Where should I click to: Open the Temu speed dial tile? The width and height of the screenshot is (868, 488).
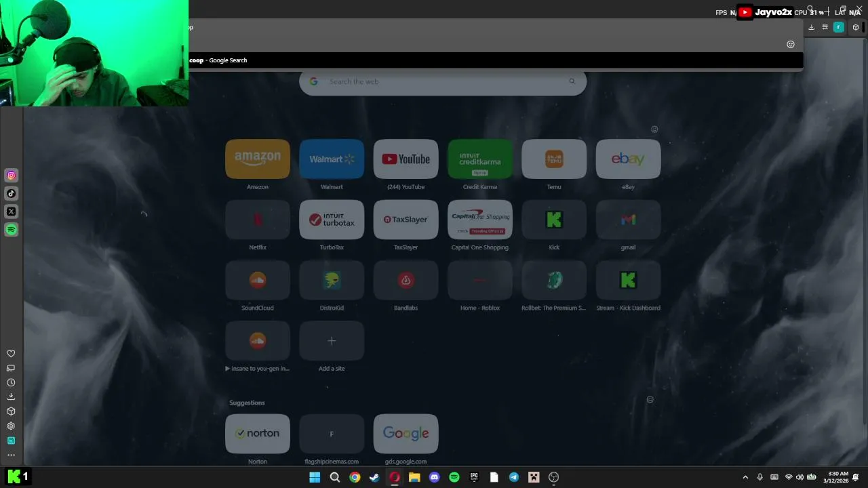click(554, 159)
